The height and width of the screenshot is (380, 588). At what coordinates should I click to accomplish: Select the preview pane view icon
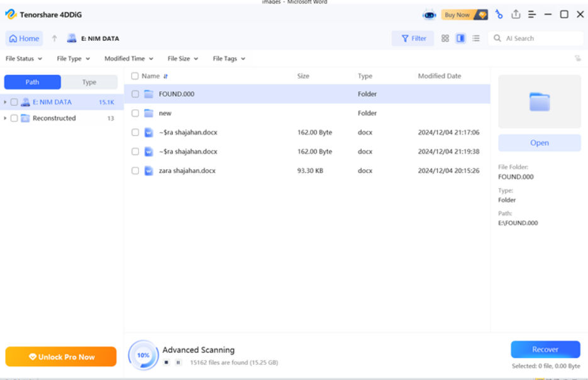460,38
